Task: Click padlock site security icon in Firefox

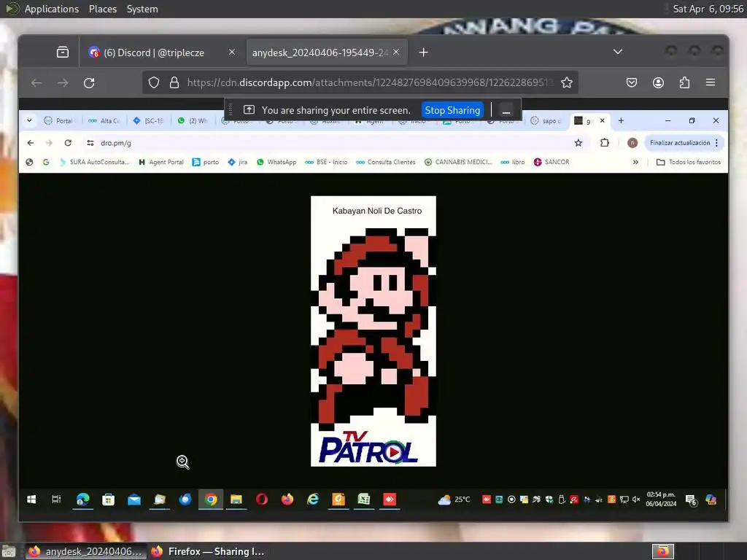Action: tap(174, 83)
